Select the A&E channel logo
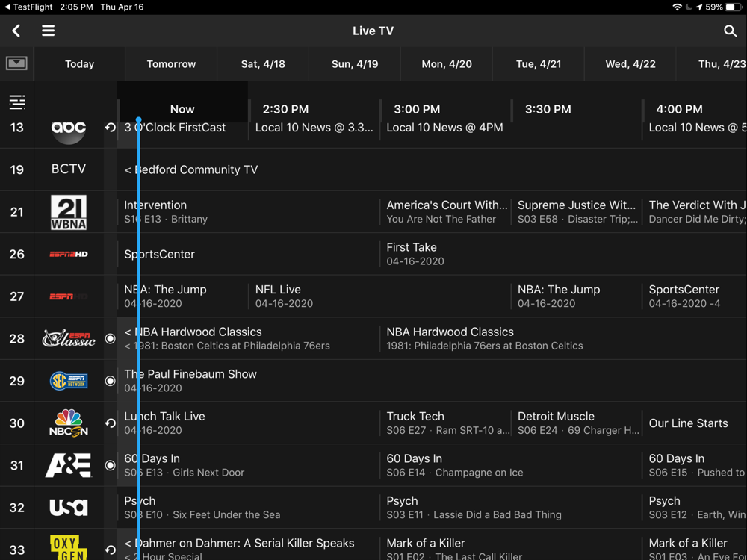This screenshot has width=747, height=560. 69,465
